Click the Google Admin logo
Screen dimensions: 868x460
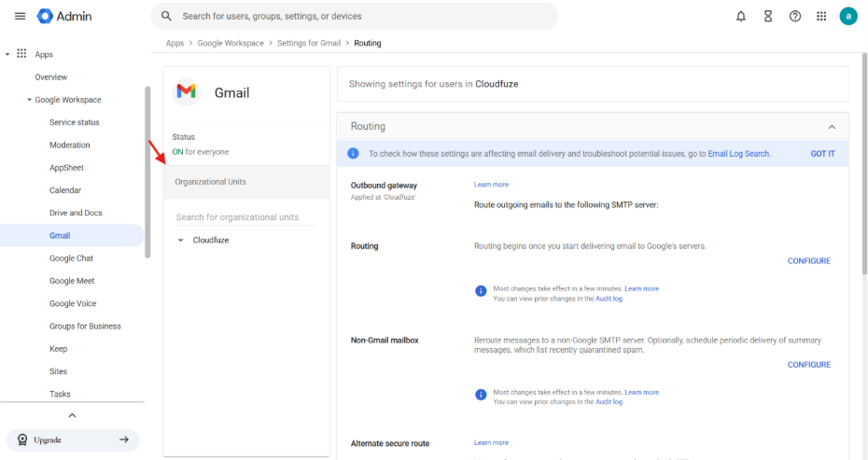click(64, 16)
